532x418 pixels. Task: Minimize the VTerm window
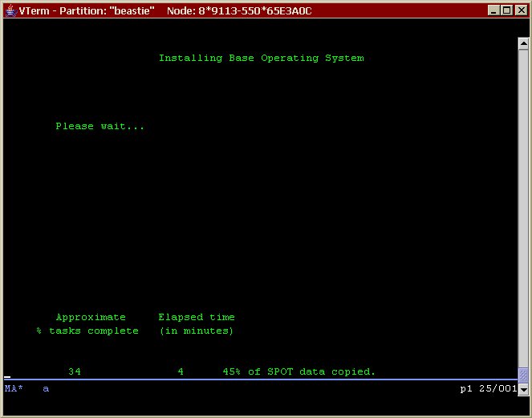click(493, 10)
